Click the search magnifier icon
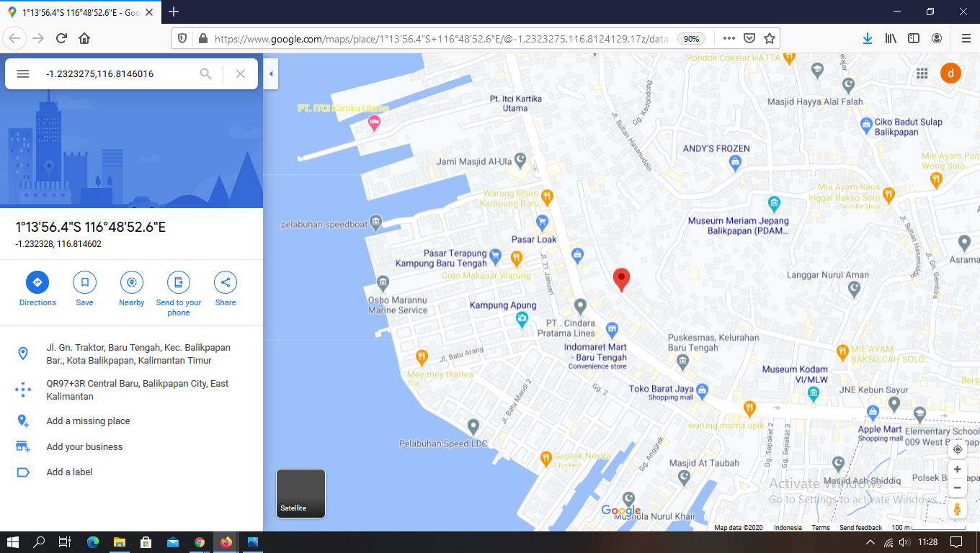 click(206, 73)
